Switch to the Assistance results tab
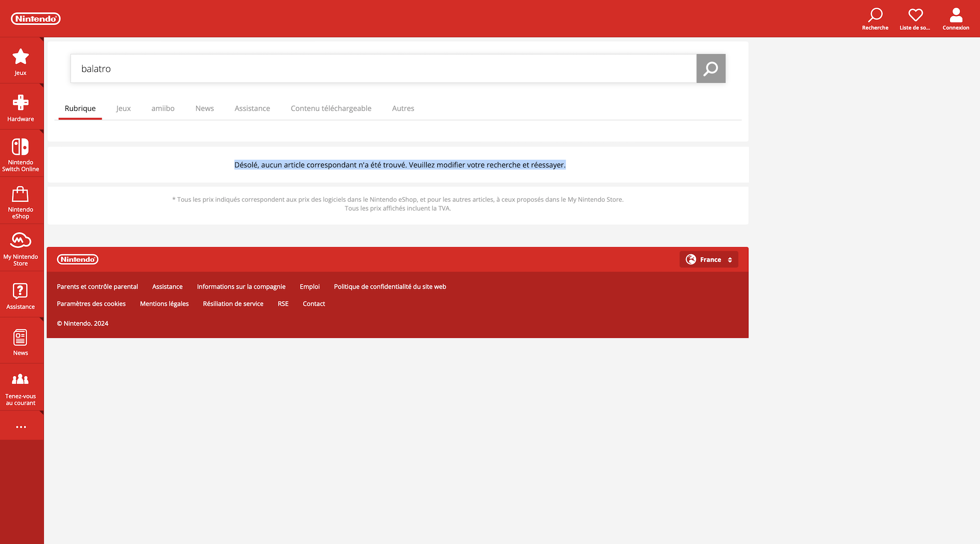Screen dimensions: 980x544 point(252,108)
